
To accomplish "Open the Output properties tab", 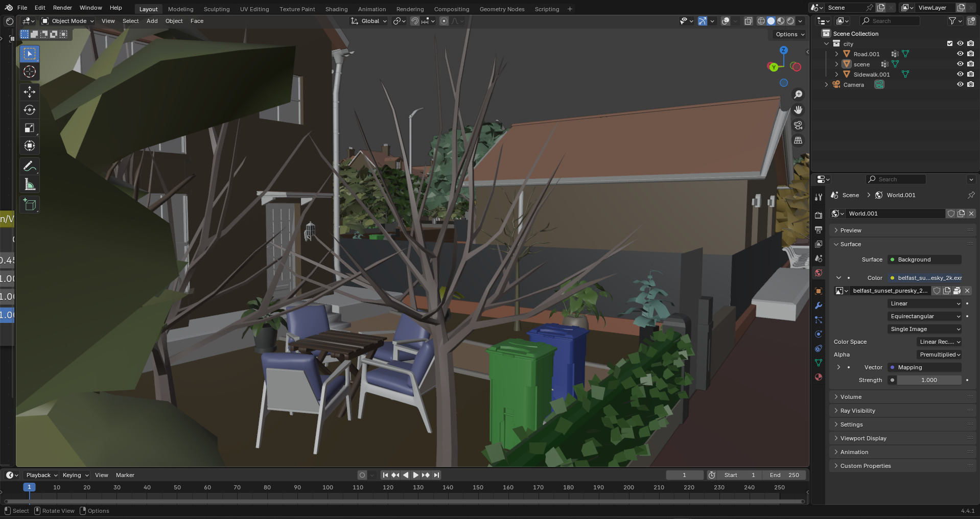I will [819, 230].
